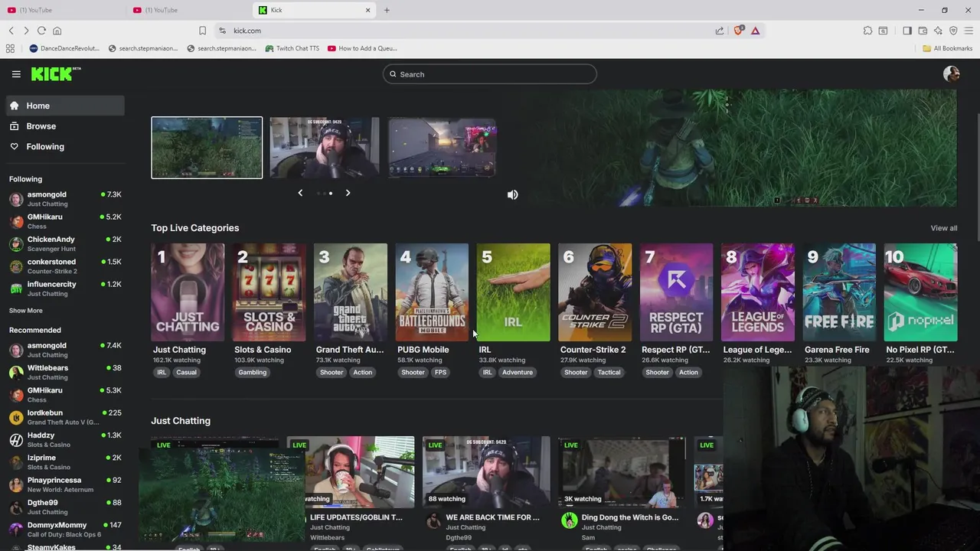Open DanceDanceRevolution bookmark

pos(64,48)
